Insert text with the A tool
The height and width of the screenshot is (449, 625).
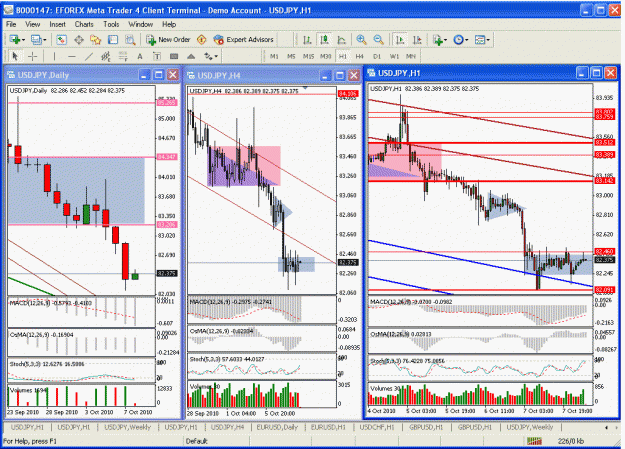[x=140, y=56]
